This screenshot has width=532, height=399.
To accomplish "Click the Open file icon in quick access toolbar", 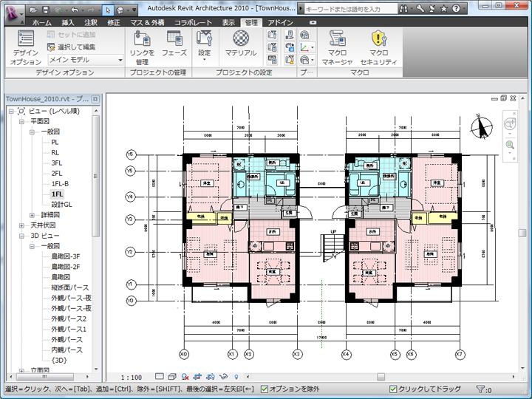I will coord(33,10).
